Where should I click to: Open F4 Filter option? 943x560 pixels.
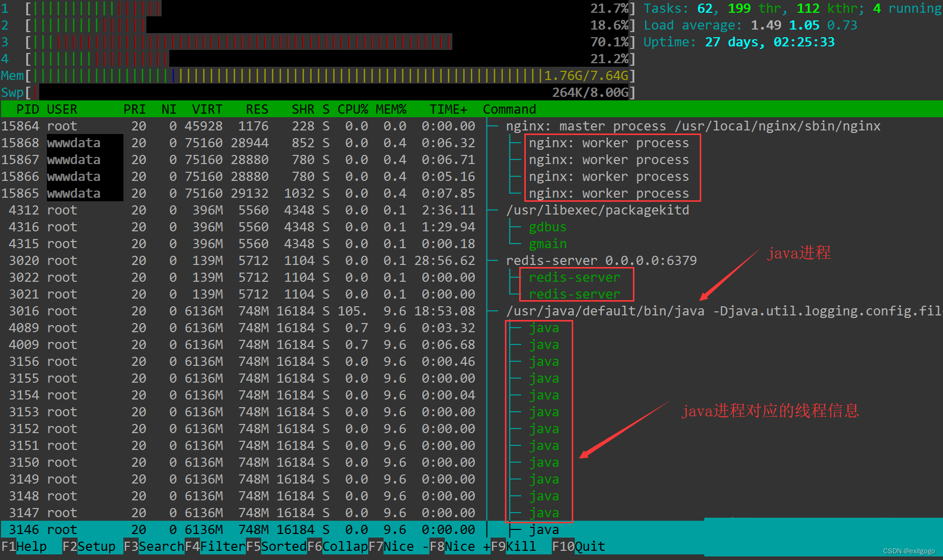(x=215, y=546)
